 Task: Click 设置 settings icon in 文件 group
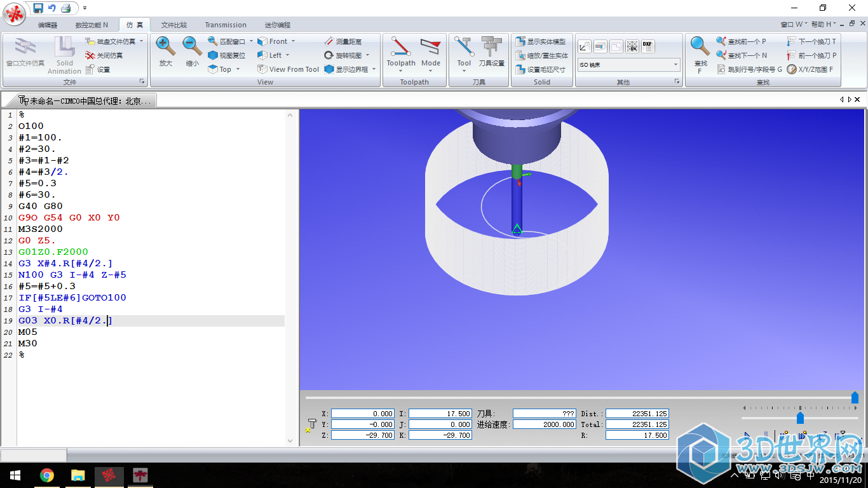(90, 69)
